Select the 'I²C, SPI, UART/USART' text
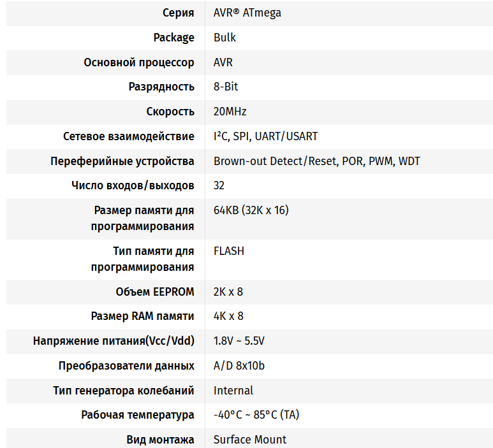 (x=265, y=136)
